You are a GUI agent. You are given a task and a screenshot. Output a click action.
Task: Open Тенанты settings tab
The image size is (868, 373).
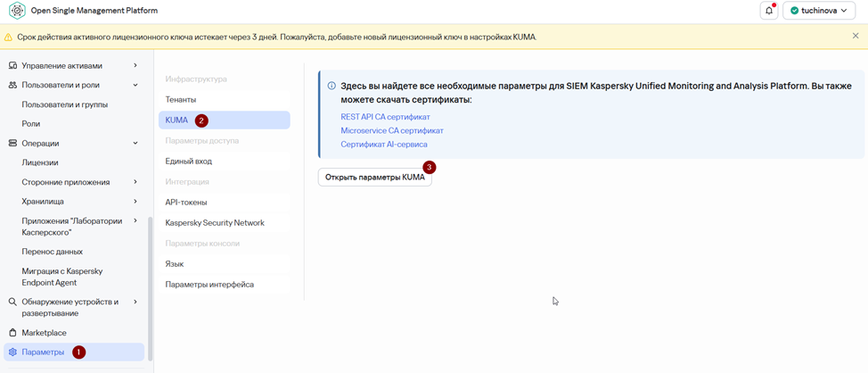(x=225, y=100)
